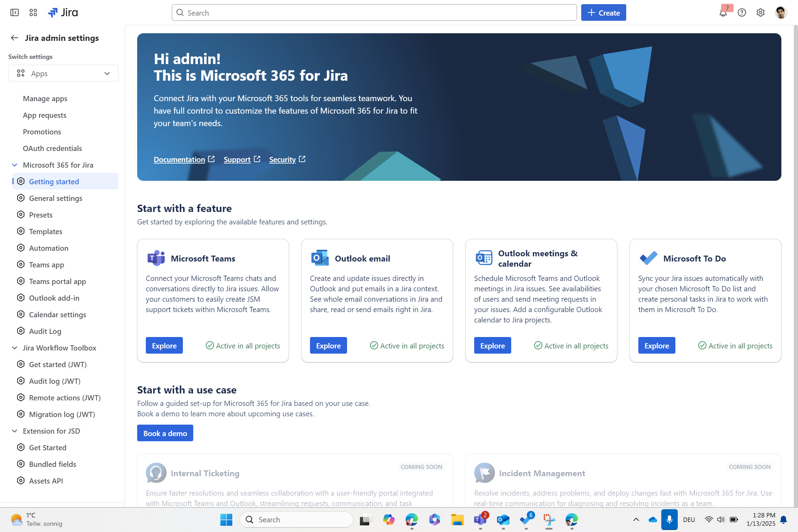This screenshot has width=798, height=532.
Task: Click the Jira search field
Action: 374,13
